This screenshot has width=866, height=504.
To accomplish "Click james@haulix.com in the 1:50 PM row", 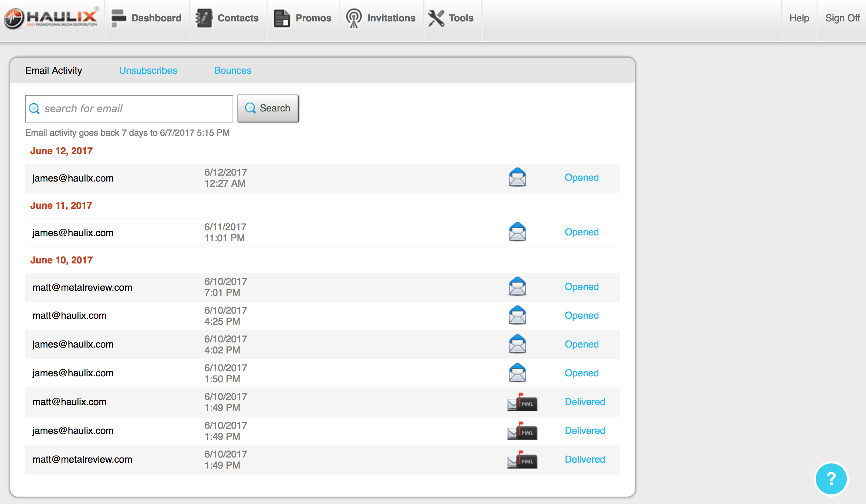I will pyautogui.click(x=73, y=373).
